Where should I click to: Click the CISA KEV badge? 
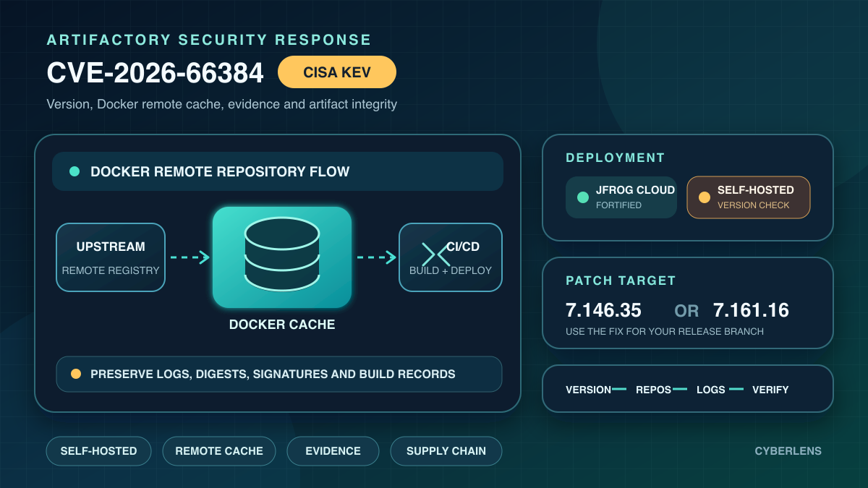337,72
